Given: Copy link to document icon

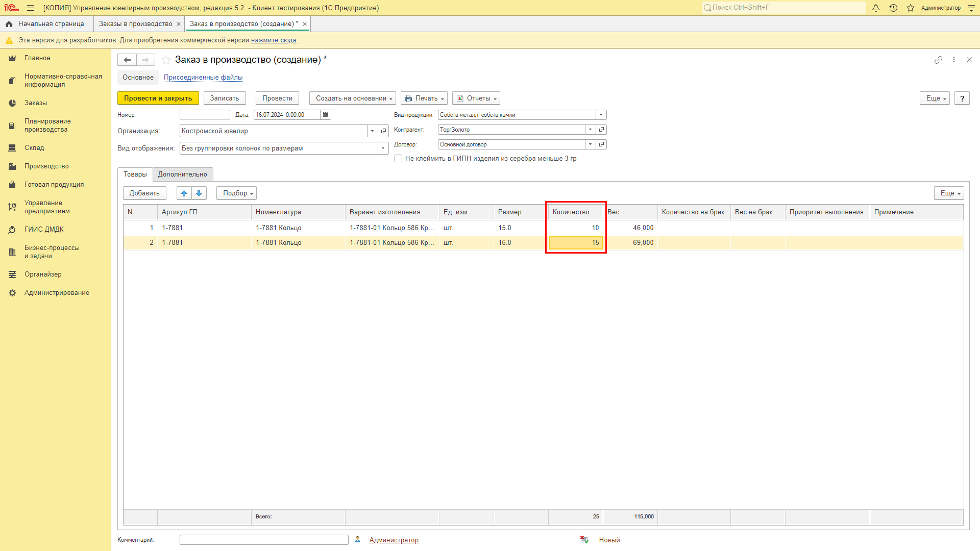Looking at the screenshot, I should point(938,60).
